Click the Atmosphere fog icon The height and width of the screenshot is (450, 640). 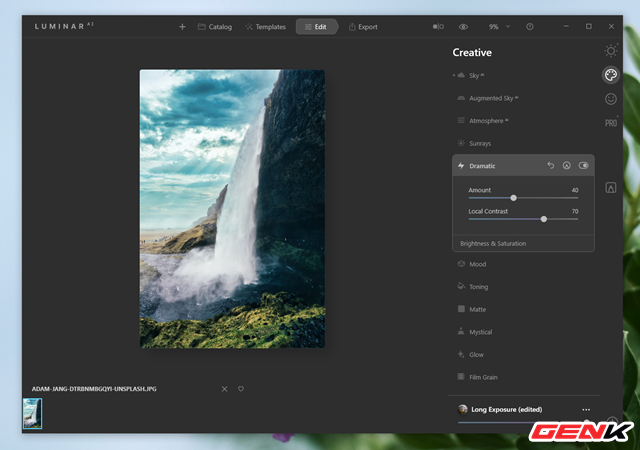[x=461, y=120]
